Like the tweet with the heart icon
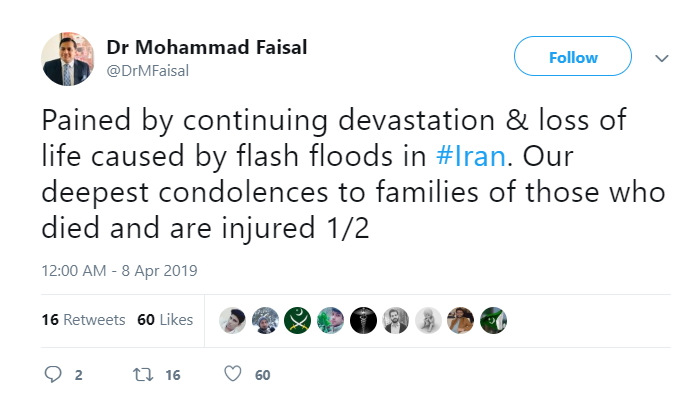687x404 pixels. pos(232,375)
